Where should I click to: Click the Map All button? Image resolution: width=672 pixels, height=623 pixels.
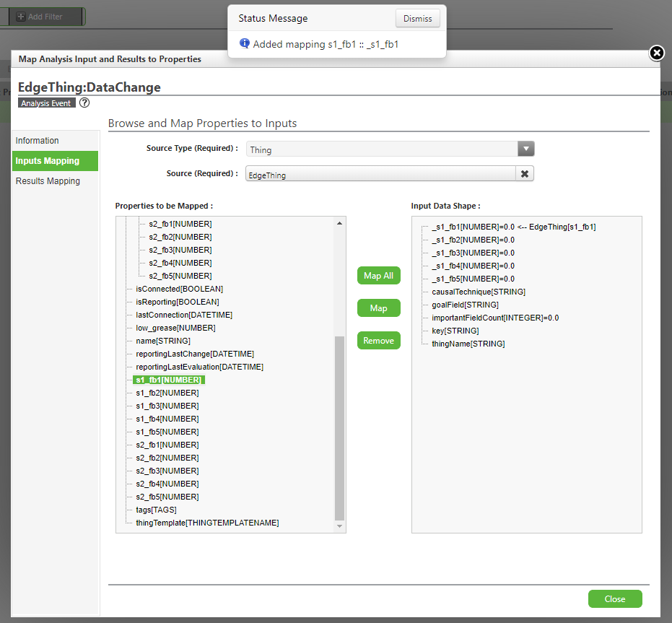pyautogui.click(x=378, y=276)
